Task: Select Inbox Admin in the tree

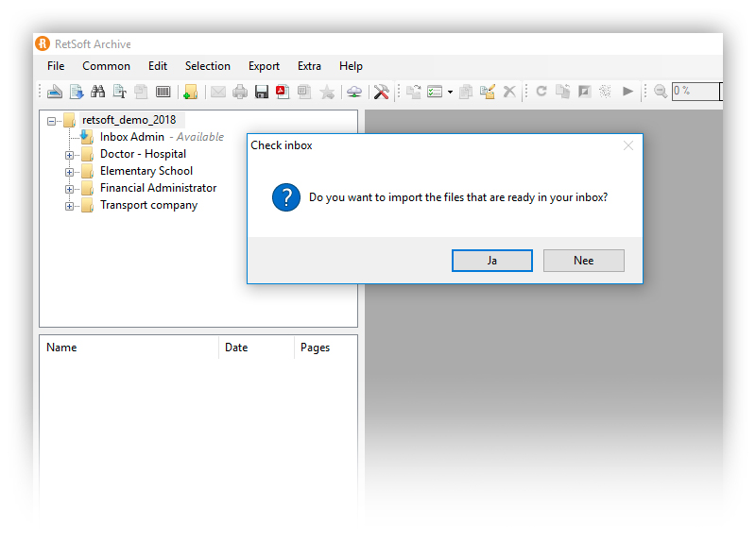Action: (x=132, y=137)
